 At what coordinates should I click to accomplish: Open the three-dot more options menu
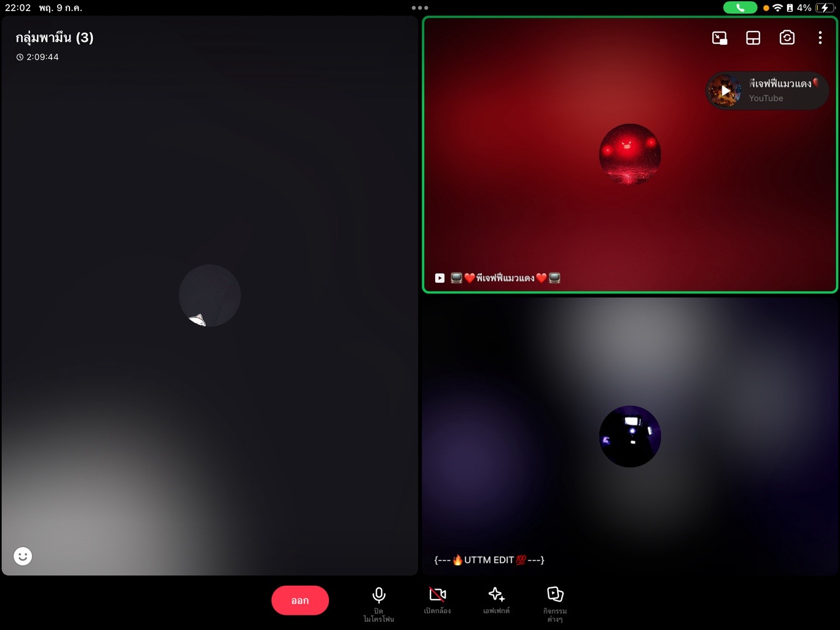(x=820, y=38)
